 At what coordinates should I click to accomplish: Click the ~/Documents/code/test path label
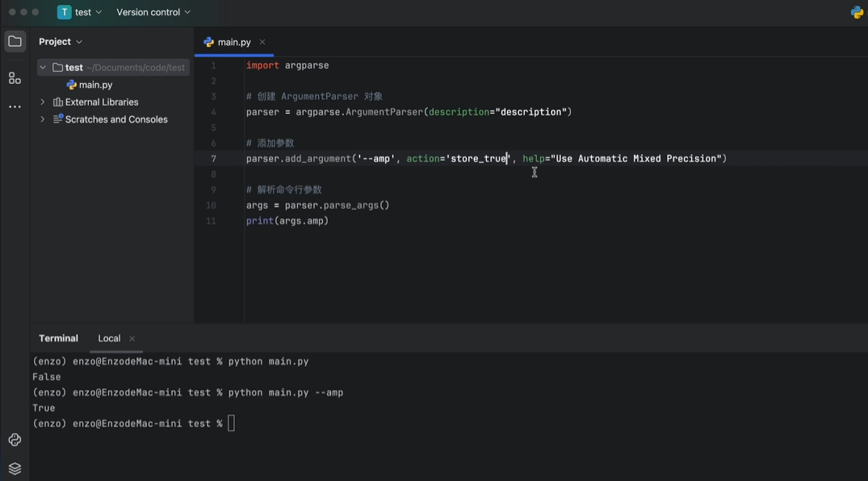[136, 68]
